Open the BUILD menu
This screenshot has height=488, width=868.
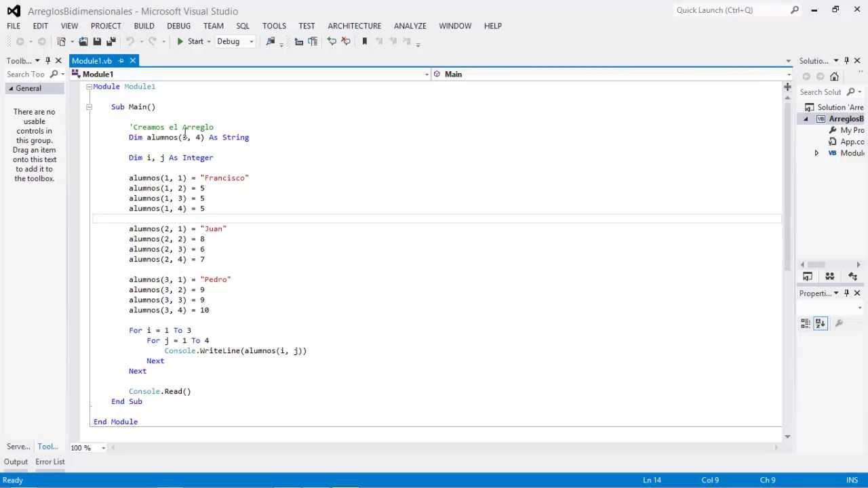click(x=144, y=26)
